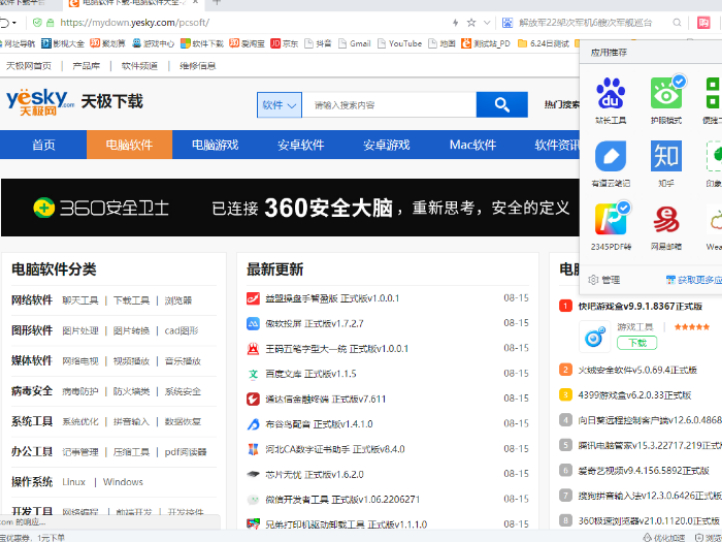This screenshot has width=722, height=542.
Task: Open 河北CA数字证书助手 entry
Action: [335, 449]
